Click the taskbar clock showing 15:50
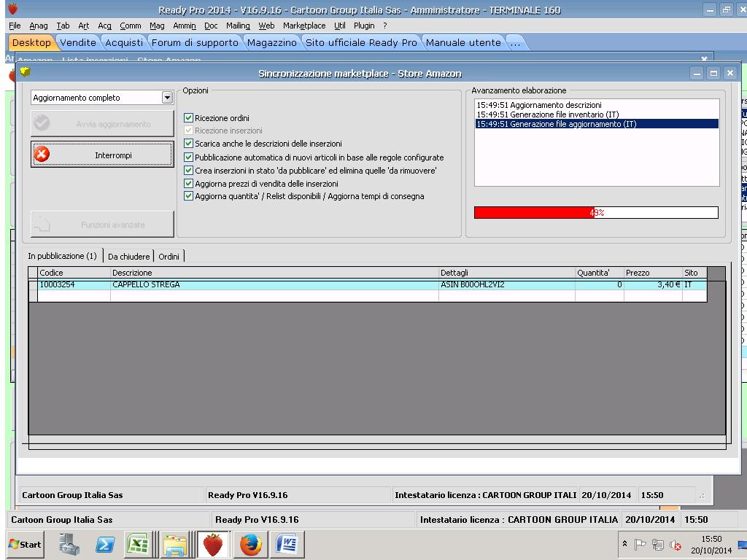Screen dimensions: 747x560 click(711, 544)
